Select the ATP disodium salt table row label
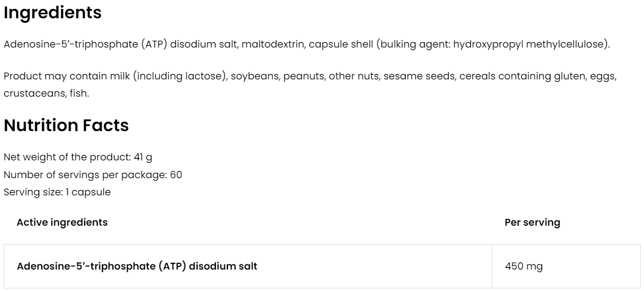This screenshot has height=291, width=644. tap(137, 266)
